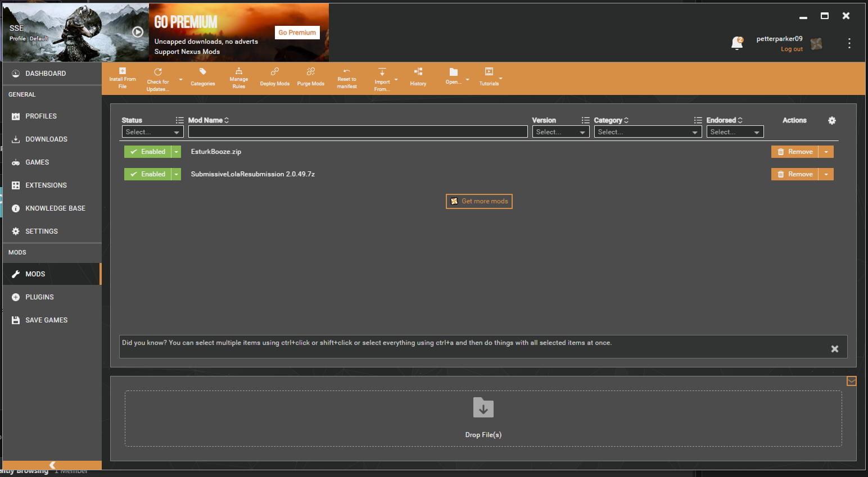Expand status dropdown arrow for SubmissiveLolaResubmission

177,174
